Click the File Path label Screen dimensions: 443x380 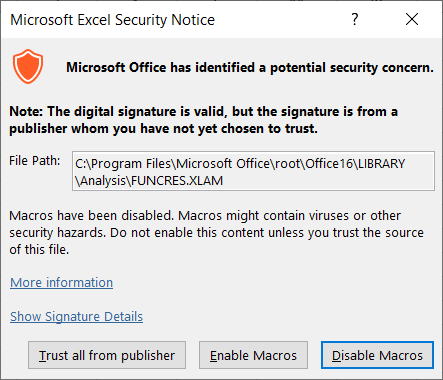35,161
